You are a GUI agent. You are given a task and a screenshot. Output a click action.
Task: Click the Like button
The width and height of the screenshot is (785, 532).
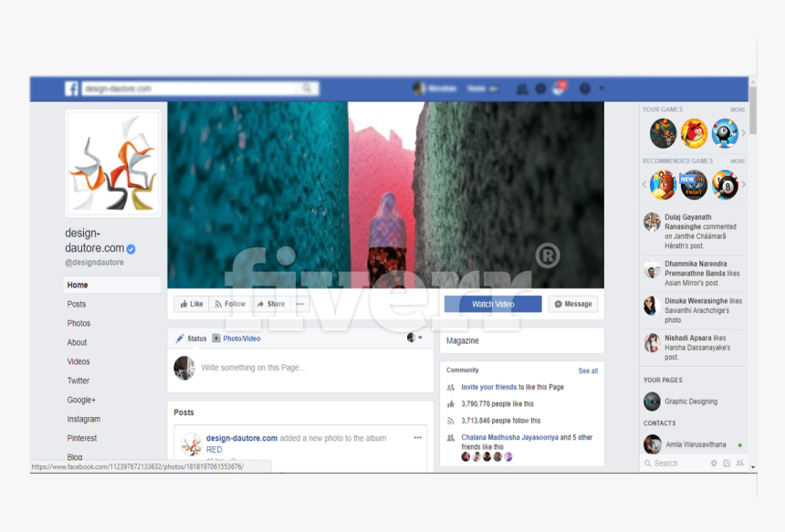point(192,304)
